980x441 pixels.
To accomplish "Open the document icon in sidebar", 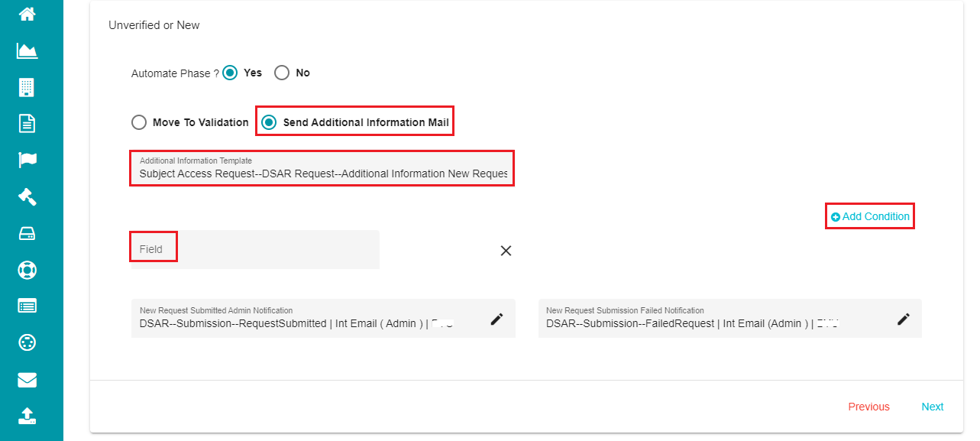I will [x=27, y=123].
